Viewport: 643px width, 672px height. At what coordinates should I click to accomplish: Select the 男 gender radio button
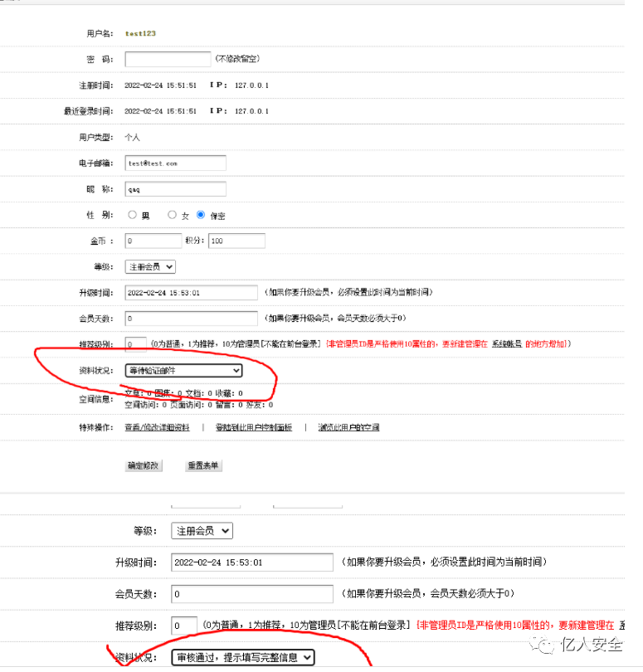(x=132, y=215)
